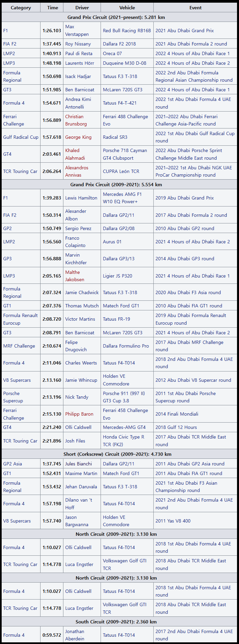Screen dimensions: 239x644
Task: Open the Dilano van 't Hoff link
Action: click(x=78, y=504)
